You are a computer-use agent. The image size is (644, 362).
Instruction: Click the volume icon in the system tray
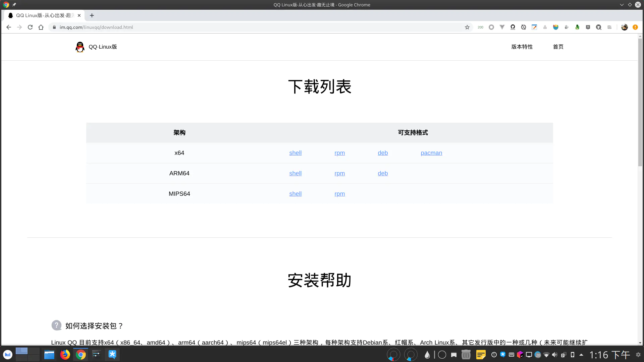coord(554,354)
